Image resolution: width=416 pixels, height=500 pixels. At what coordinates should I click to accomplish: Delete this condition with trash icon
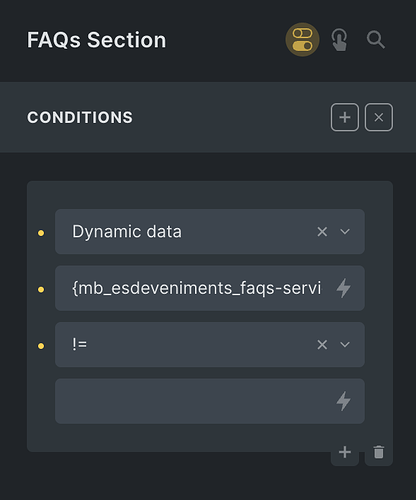coord(379,452)
